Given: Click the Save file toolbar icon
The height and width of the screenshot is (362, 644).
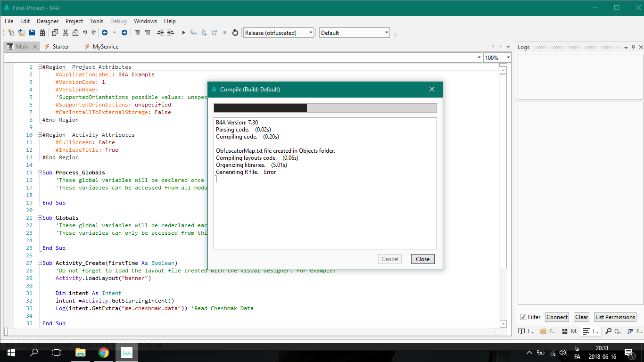Looking at the screenshot, I should pyautogui.click(x=32, y=33).
